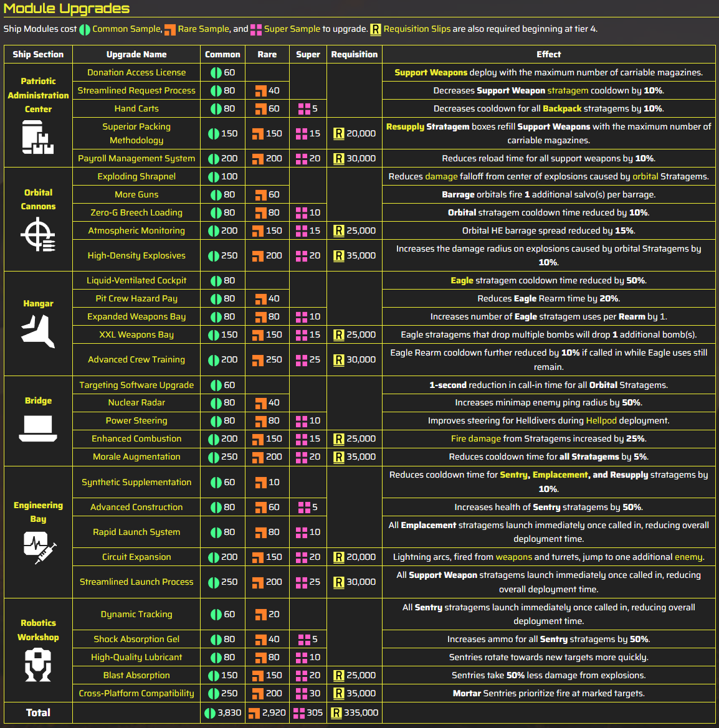Open the Cross-Platform Compatibility link

[136, 694]
